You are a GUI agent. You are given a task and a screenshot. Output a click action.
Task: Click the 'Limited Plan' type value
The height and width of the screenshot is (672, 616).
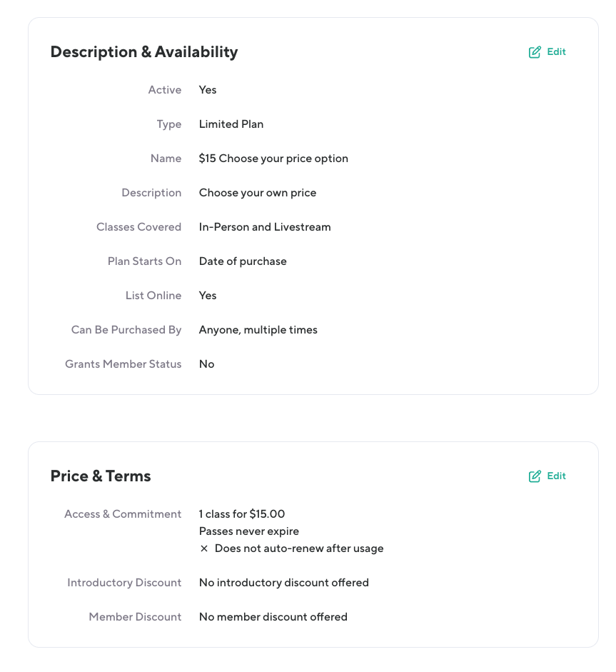coord(231,124)
